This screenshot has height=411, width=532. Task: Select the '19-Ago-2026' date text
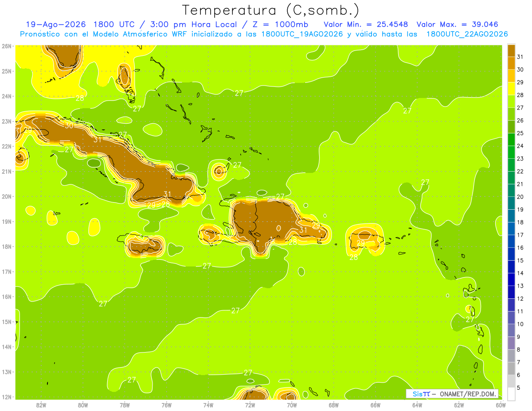[55, 24]
